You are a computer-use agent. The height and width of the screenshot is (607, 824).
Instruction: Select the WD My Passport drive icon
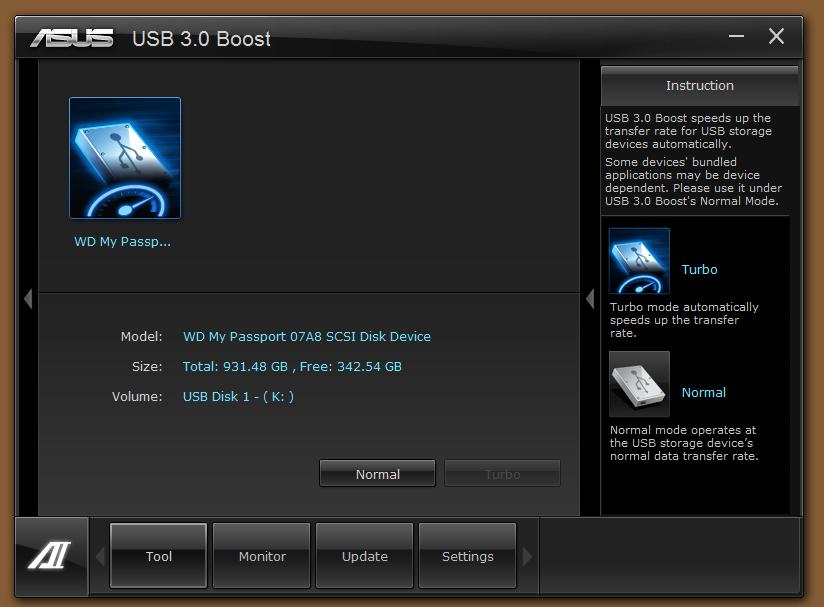click(125, 158)
